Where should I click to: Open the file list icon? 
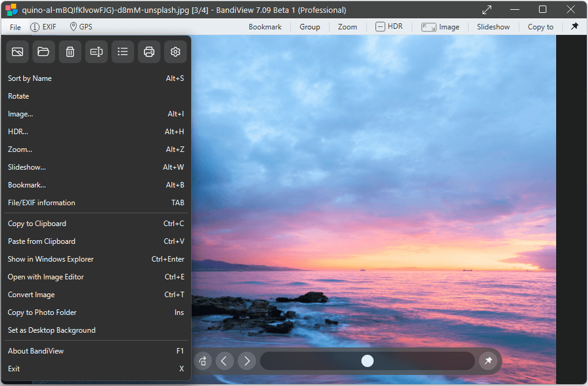point(123,52)
